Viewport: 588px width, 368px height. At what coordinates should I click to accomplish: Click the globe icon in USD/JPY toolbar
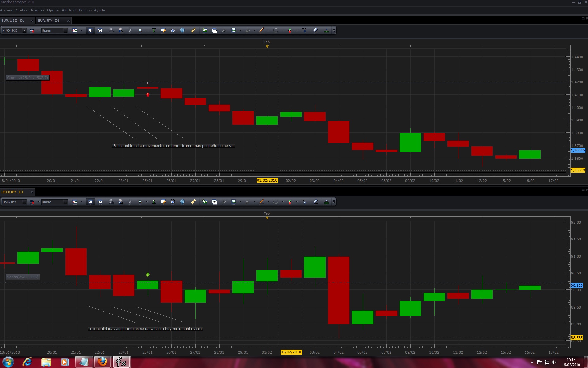pos(182,202)
